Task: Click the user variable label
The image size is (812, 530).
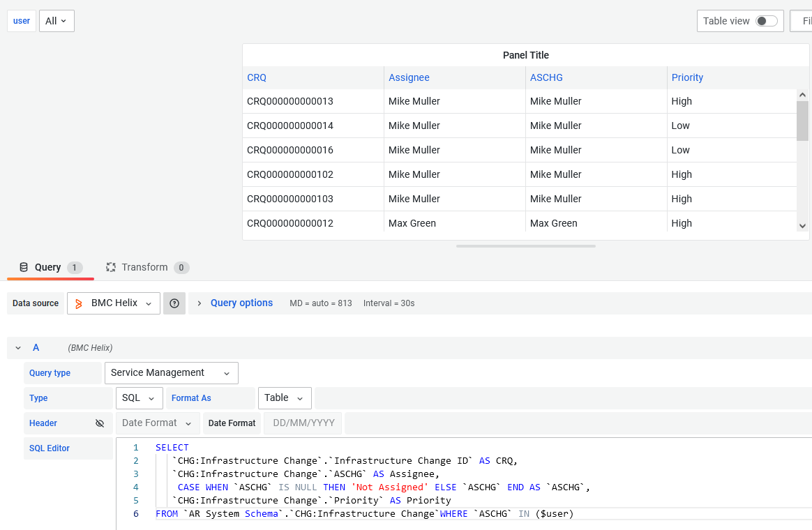Action: click(x=22, y=21)
